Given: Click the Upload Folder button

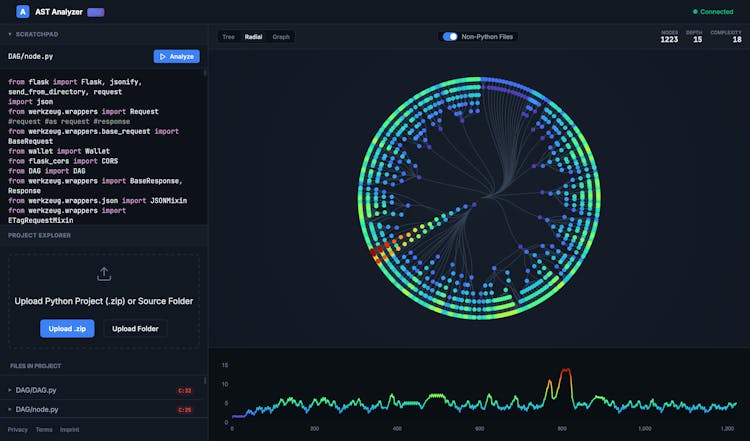Looking at the screenshot, I should pos(135,328).
